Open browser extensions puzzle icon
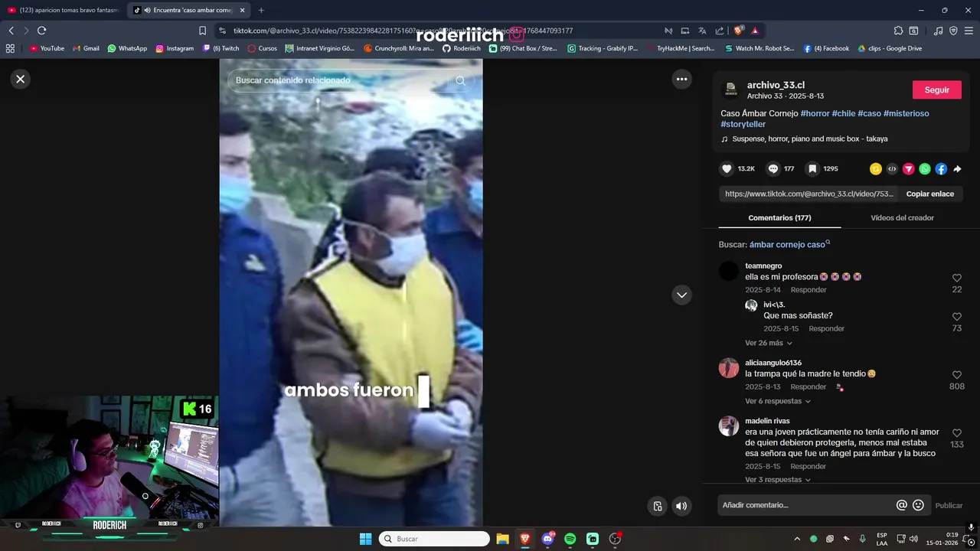The image size is (980, 551). point(898,31)
